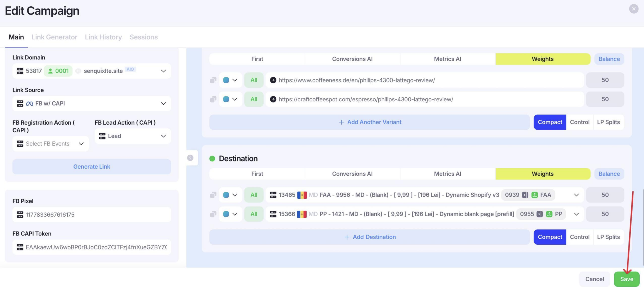Select First mode in Destination section
The height and width of the screenshot is (287, 644).
[257, 174]
